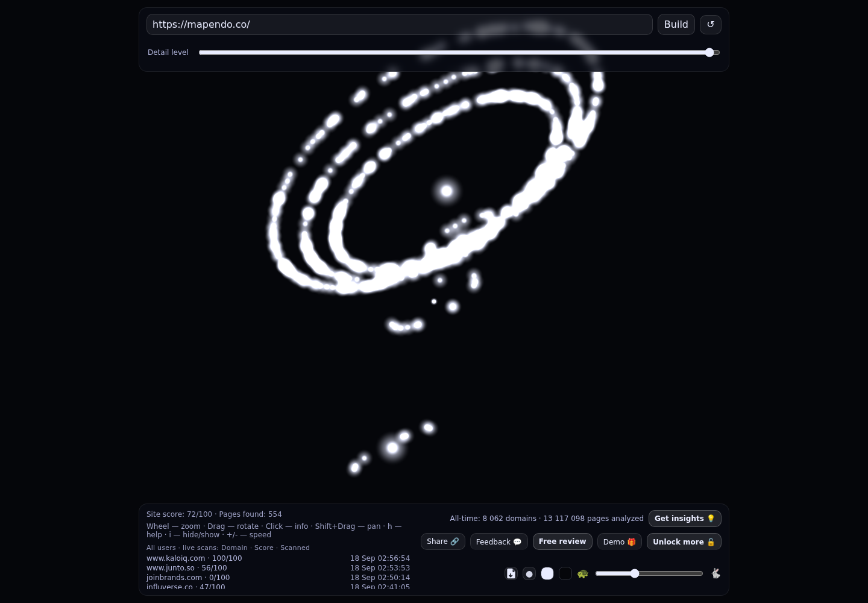868x603 pixels.
Task: Click the timestamp 18 Sep 02:53:53
Action: [380, 568]
